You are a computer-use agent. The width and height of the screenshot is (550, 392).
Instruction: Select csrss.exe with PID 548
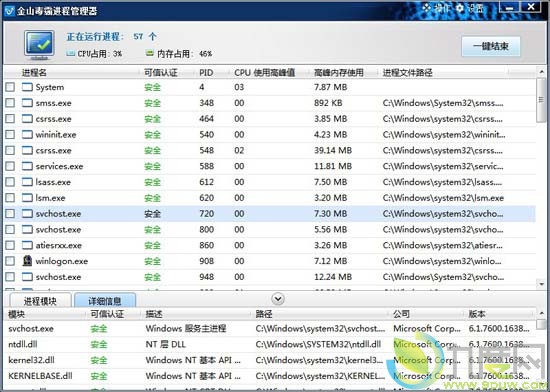tap(269, 150)
